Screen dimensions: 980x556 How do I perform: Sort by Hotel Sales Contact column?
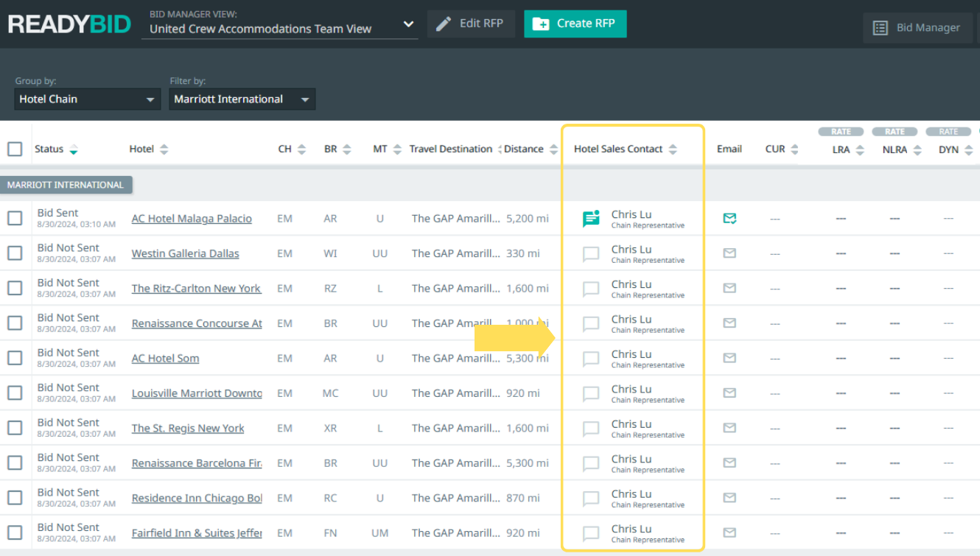pyautogui.click(x=671, y=149)
